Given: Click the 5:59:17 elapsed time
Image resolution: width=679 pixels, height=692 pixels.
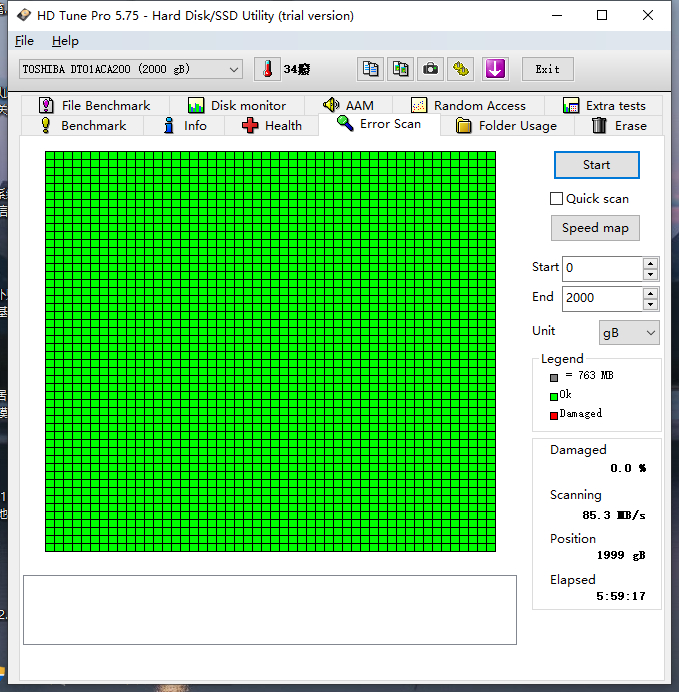Looking at the screenshot, I should coord(621,596).
